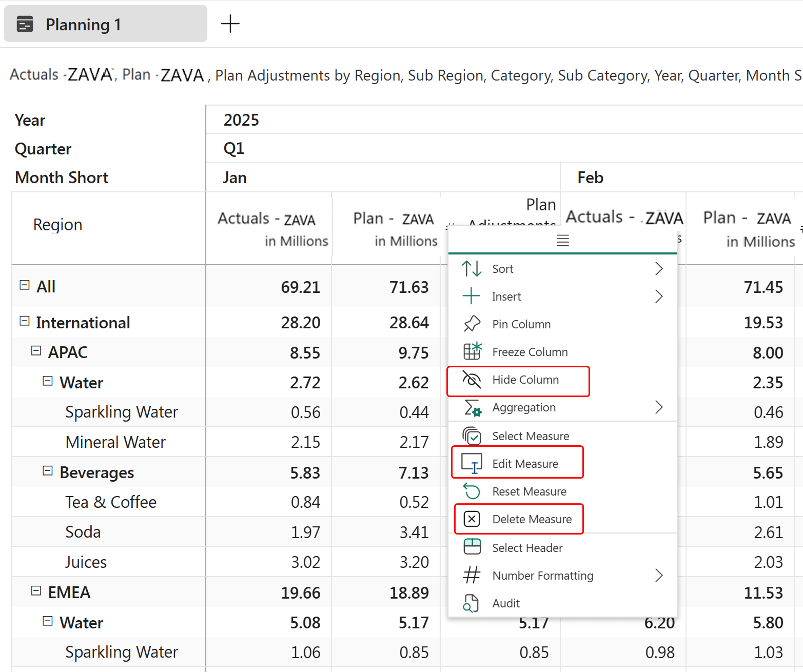Click the Select Measure checkmark icon
Image resolution: width=803 pixels, height=672 pixels.
point(472,436)
